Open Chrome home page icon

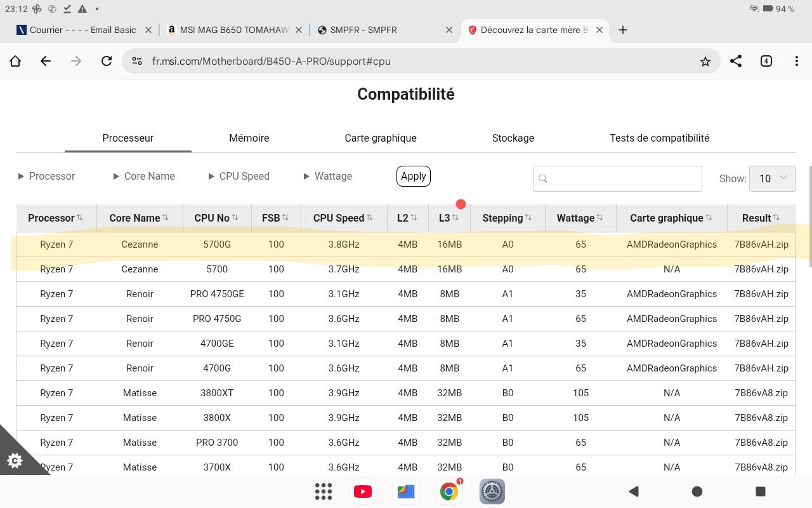[15, 61]
